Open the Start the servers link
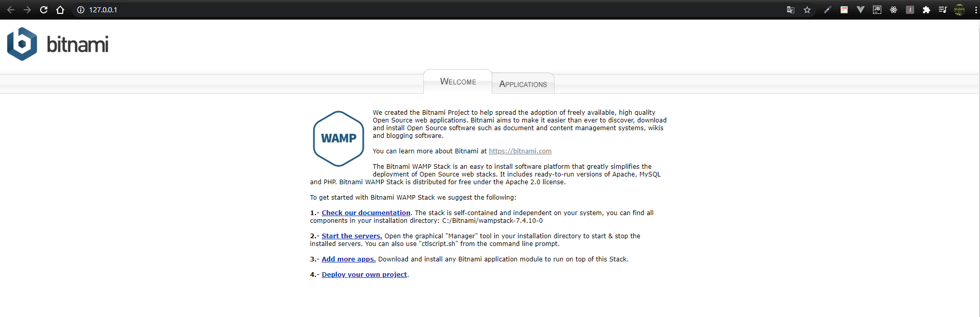The width and height of the screenshot is (980, 317). point(352,236)
